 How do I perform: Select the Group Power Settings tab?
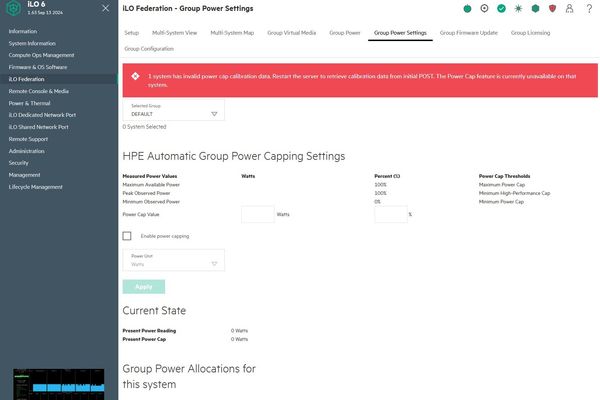coord(400,33)
